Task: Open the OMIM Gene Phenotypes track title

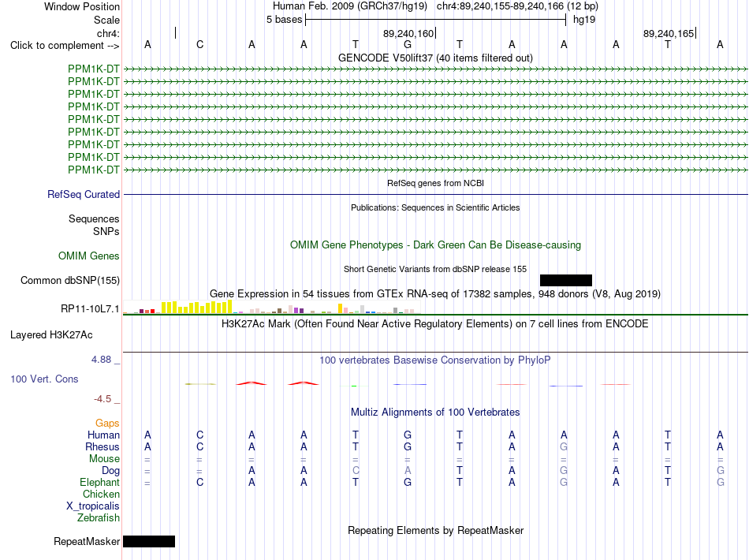Action: [435, 245]
